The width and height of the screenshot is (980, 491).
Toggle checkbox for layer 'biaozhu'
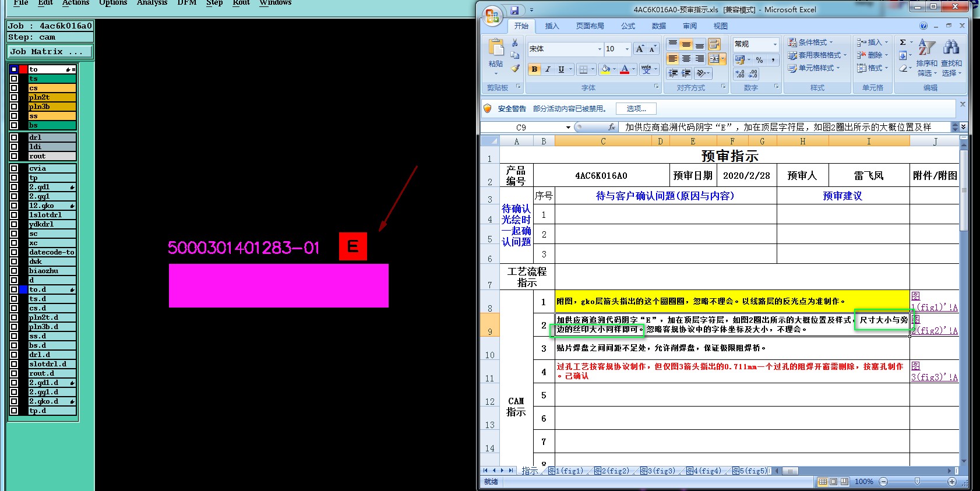point(14,271)
